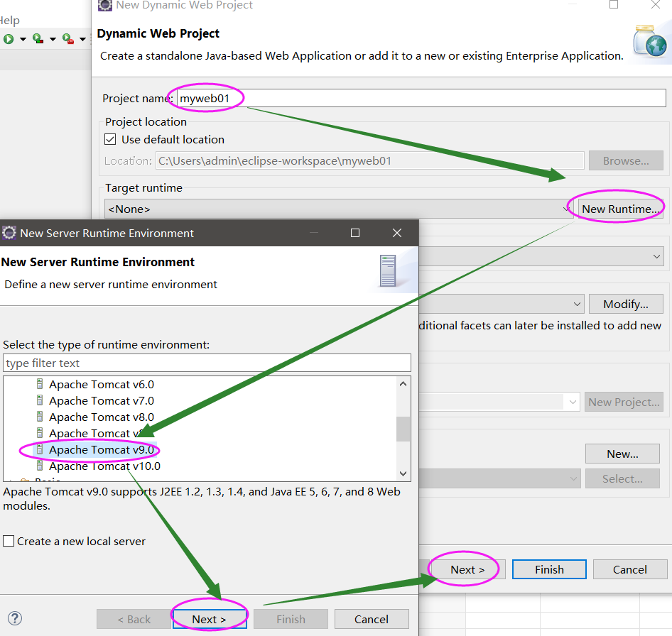Image resolution: width=672 pixels, height=636 pixels.
Task: Select Apache Tomcat v8.0 in list
Action: coord(101,417)
